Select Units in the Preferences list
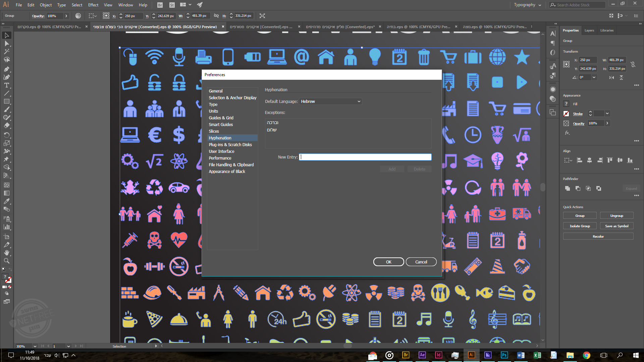The width and height of the screenshot is (644, 362). point(213,111)
